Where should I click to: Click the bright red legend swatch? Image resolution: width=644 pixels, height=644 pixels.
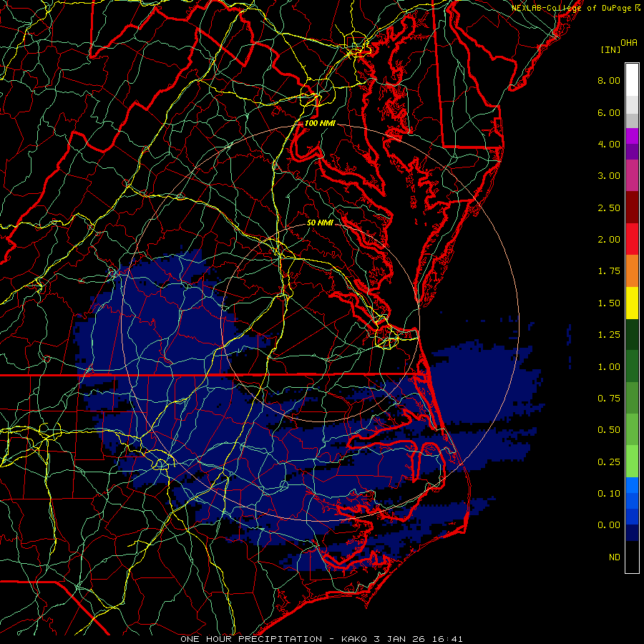click(632, 239)
